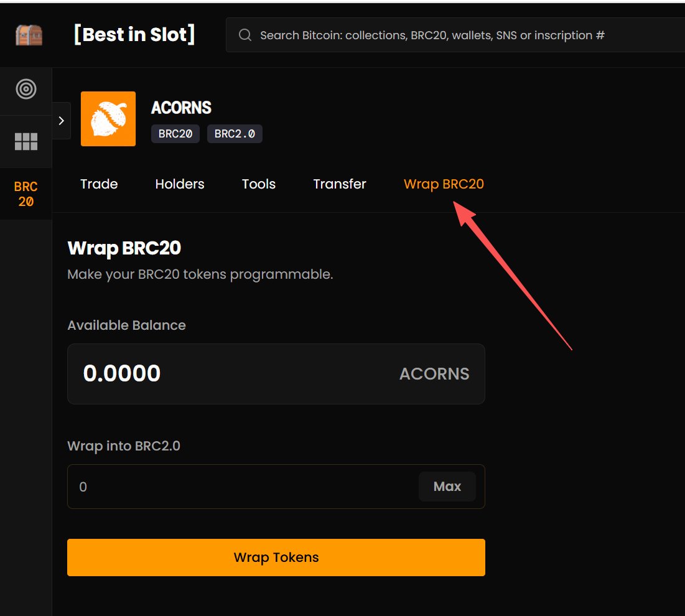Click the Wrap Tokens button
This screenshot has height=616, width=685.
pos(276,558)
